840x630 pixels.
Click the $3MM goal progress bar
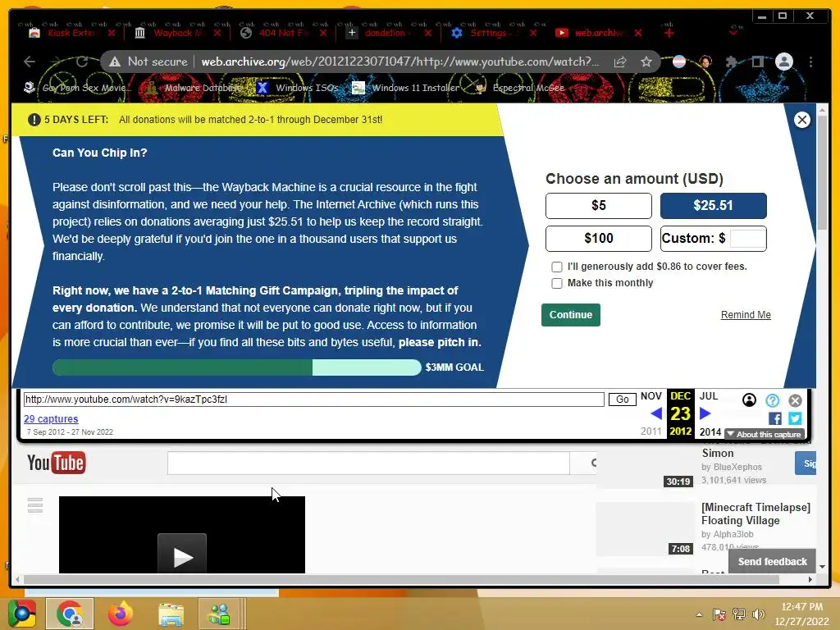pos(237,367)
